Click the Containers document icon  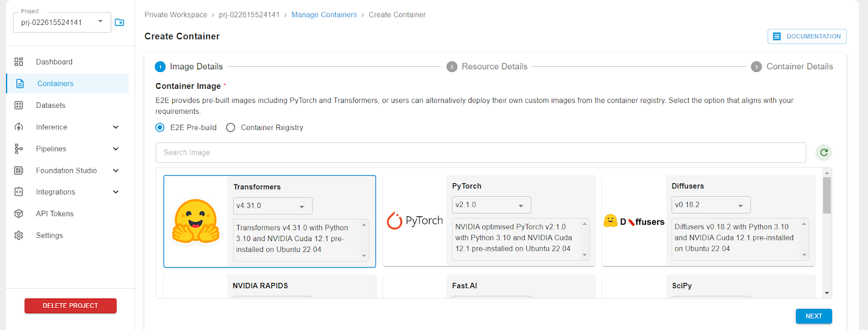20,83
